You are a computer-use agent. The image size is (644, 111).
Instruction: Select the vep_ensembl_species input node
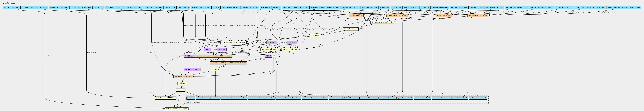click(230, 7)
